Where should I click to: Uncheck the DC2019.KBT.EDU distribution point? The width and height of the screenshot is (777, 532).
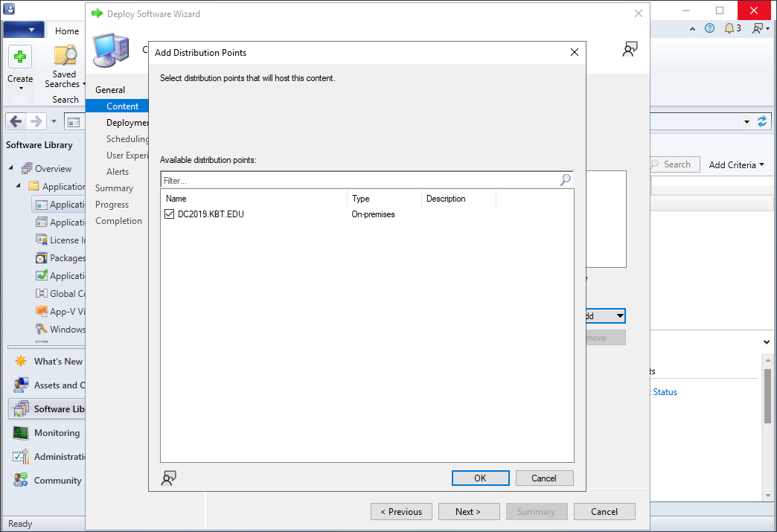point(169,214)
